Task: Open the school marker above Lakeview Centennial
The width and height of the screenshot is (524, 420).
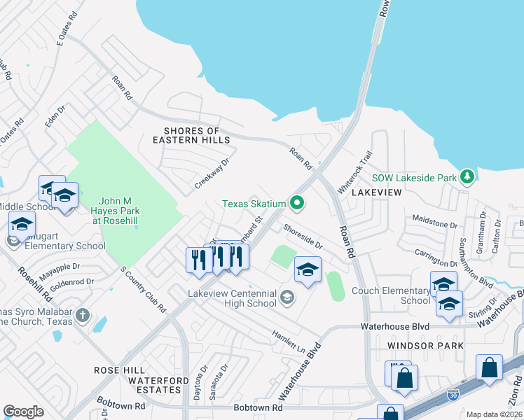Action: pos(308,269)
